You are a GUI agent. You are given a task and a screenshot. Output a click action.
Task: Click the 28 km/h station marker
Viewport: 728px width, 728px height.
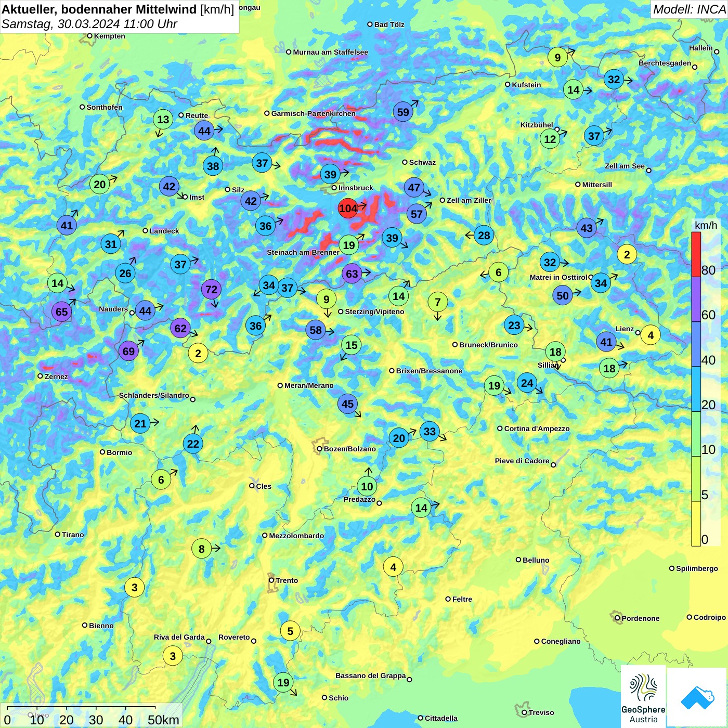(x=484, y=235)
